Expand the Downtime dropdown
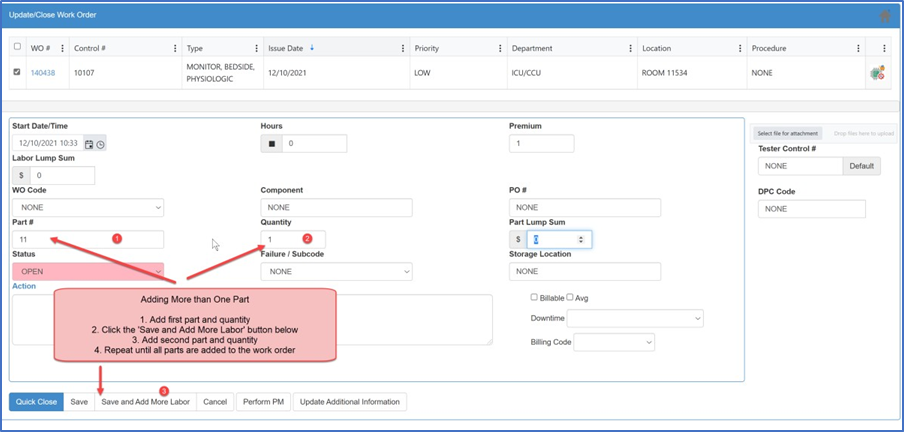 click(635, 318)
